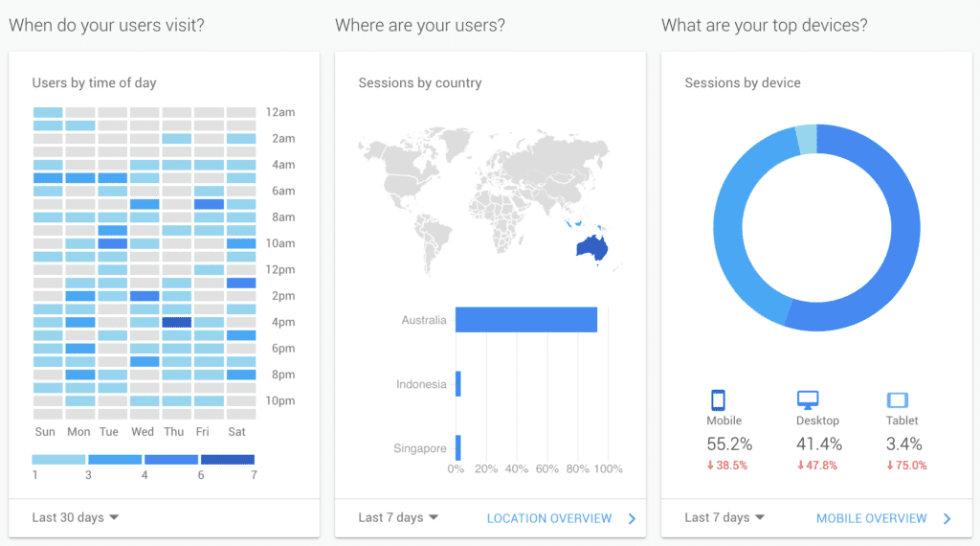Open the Location Overview link
The height and width of the screenshot is (546, 980).
coord(549,518)
